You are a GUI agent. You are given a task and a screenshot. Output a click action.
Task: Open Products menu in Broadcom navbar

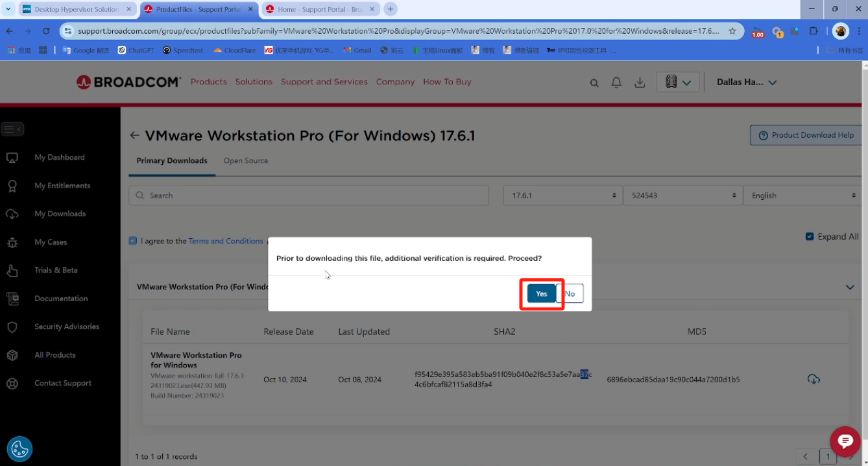click(209, 82)
